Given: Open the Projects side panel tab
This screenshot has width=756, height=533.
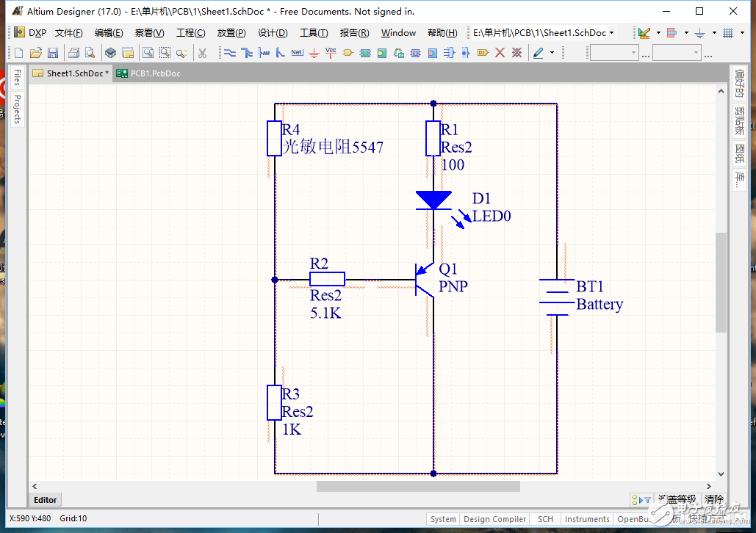Looking at the screenshot, I should (x=17, y=109).
